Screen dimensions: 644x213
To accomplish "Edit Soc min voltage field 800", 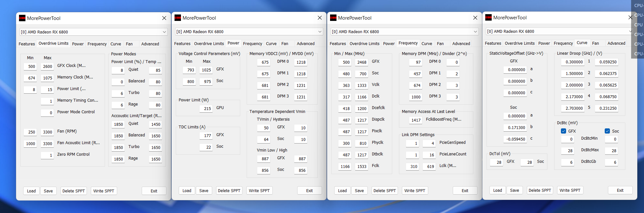I will 189,81.
